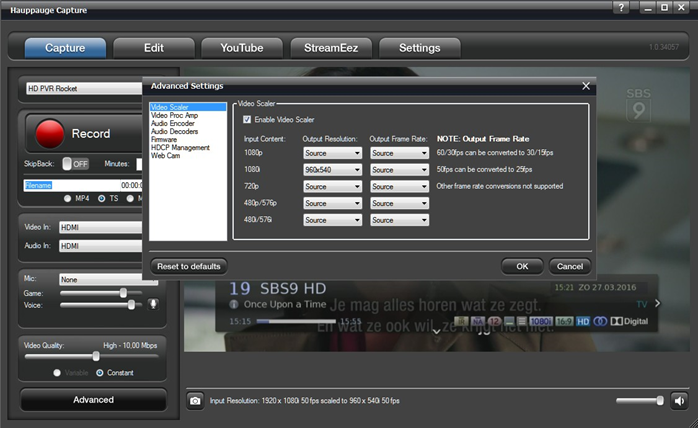Take a snapshot with the camera icon
This screenshot has width=698, height=428.
(x=195, y=401)
